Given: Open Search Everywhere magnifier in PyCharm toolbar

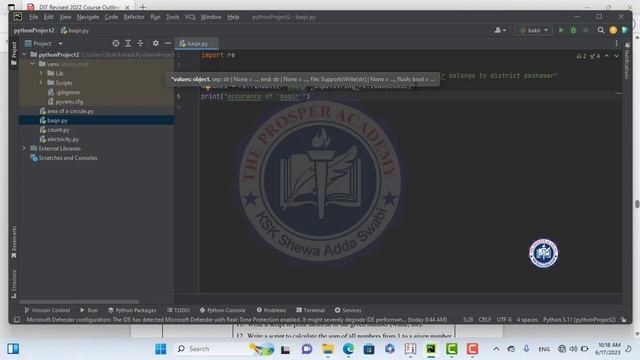Looking at the screenshot, I should tap(600, 30).
